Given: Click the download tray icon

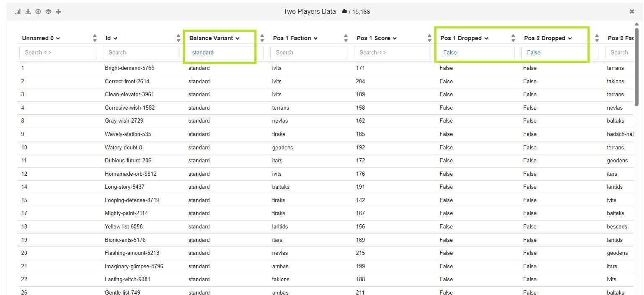Looking at the screenshot, I should pos(28,12).
